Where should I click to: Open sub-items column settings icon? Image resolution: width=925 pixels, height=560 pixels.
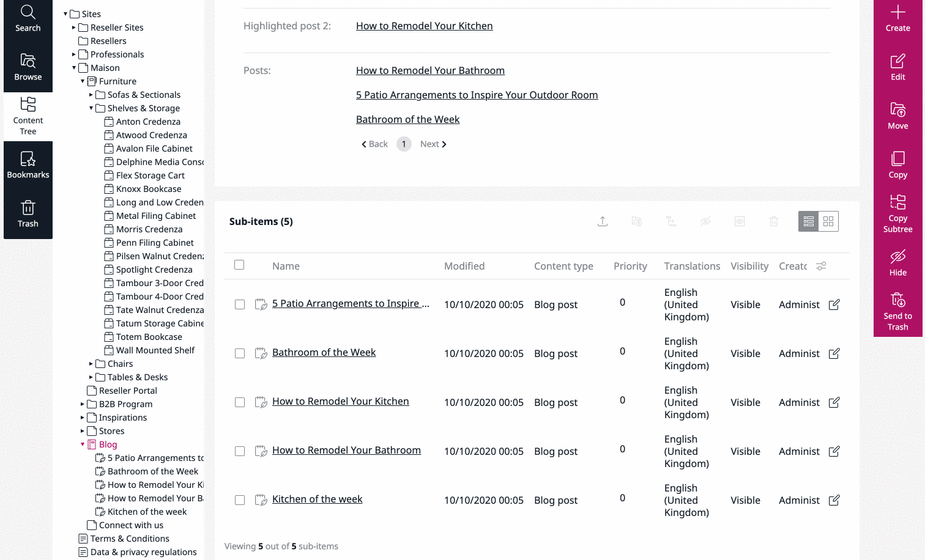coord(821,266)
